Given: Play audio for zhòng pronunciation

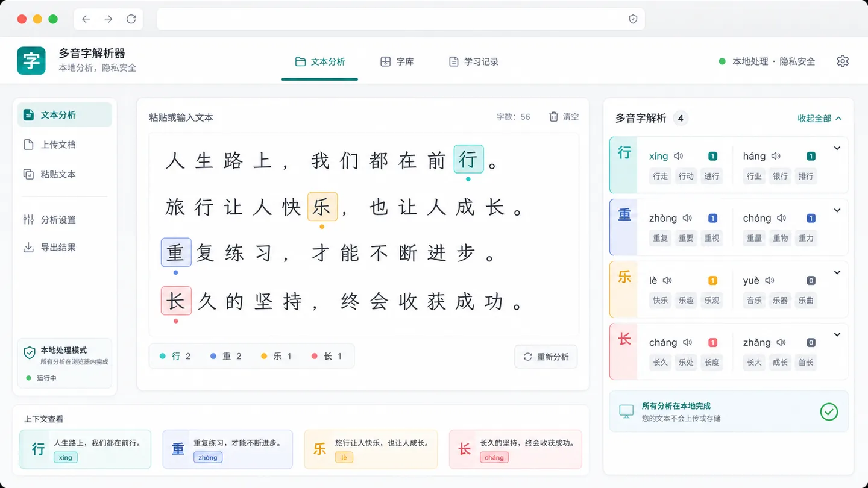Looking at the screenshot, I should pyautogui.click(x=687, y=218).
